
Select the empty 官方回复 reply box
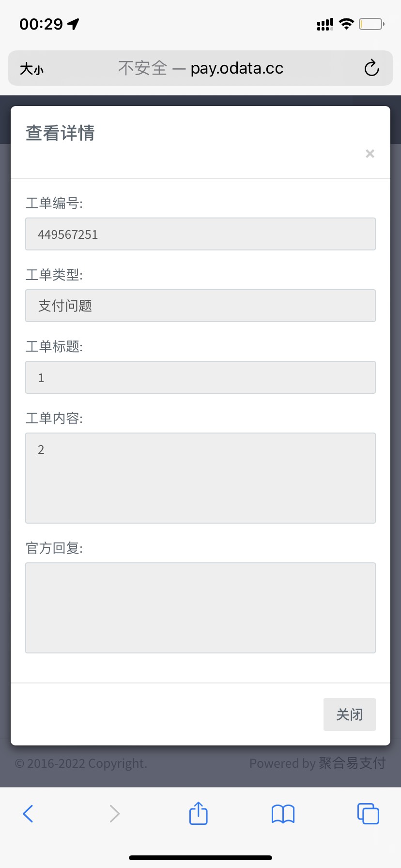pos(200,607)
